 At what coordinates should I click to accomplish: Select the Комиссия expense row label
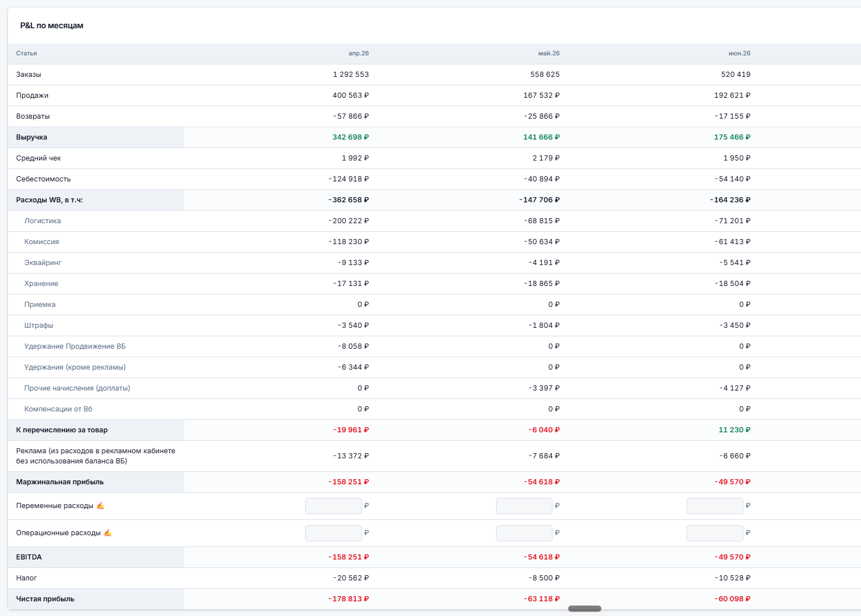42,242
